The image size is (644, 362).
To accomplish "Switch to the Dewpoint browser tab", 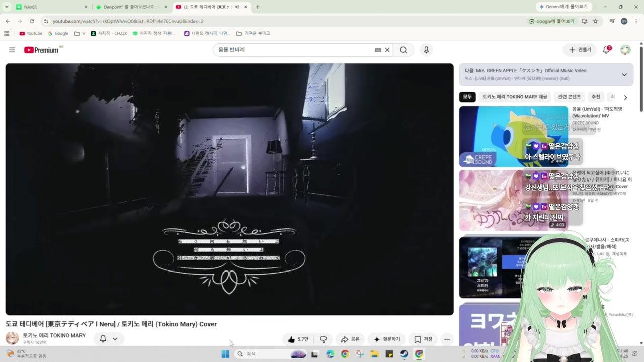I will pyautogui.click(x=132, y=7).
